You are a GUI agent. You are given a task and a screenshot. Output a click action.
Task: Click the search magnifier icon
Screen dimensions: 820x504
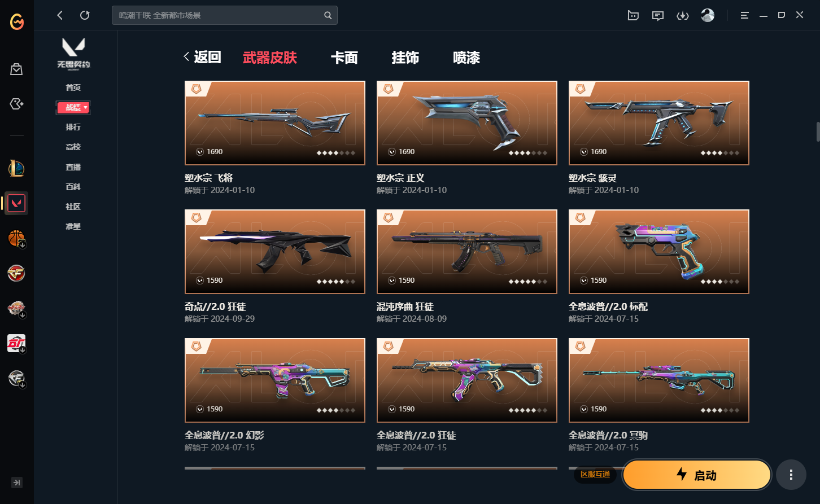[328, 15]
